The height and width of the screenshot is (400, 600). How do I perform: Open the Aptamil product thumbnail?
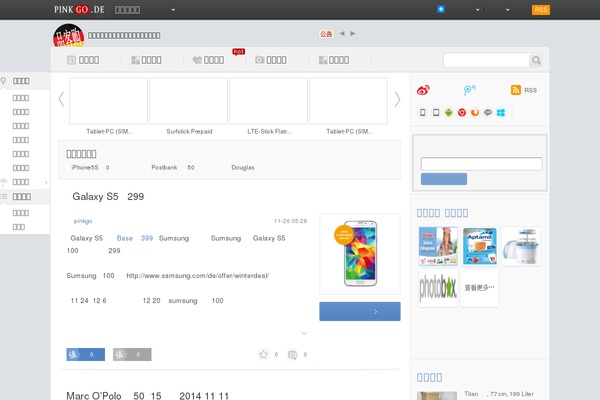[479, 246]
